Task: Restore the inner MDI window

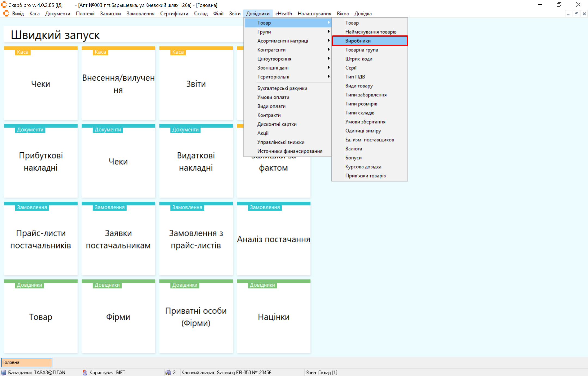Action: [x=576, y=14]
